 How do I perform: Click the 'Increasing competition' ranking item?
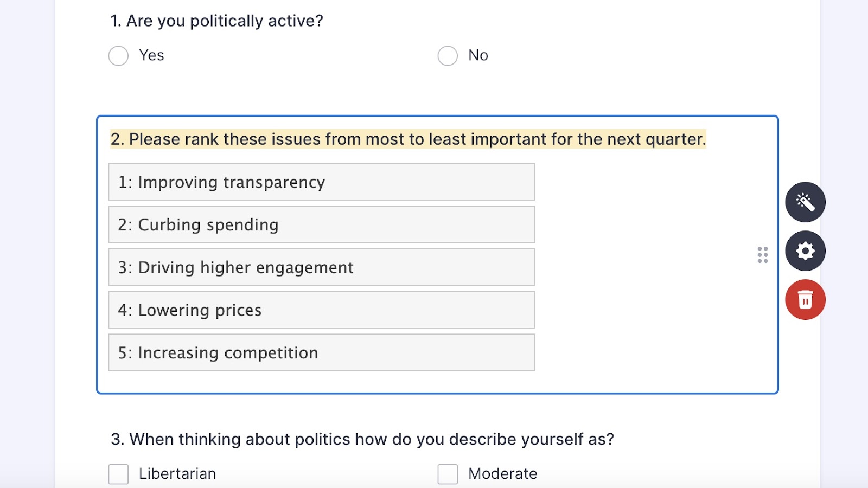(321, 353)
